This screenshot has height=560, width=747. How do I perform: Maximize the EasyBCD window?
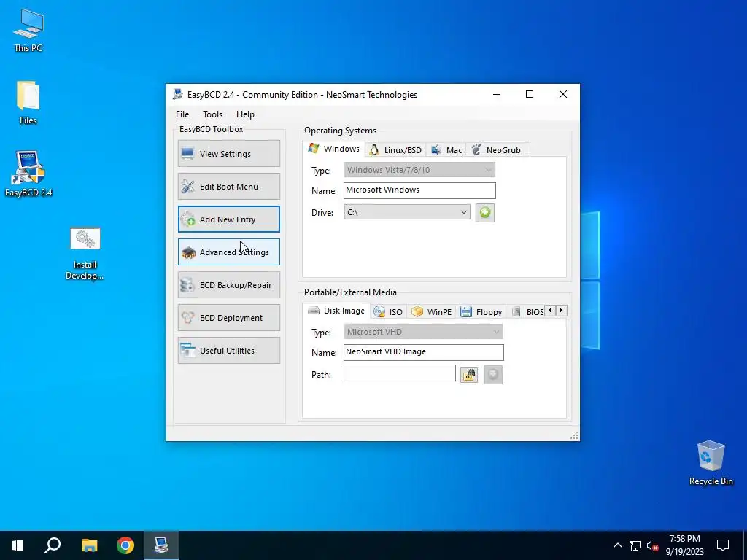click(x=530, y=94)
